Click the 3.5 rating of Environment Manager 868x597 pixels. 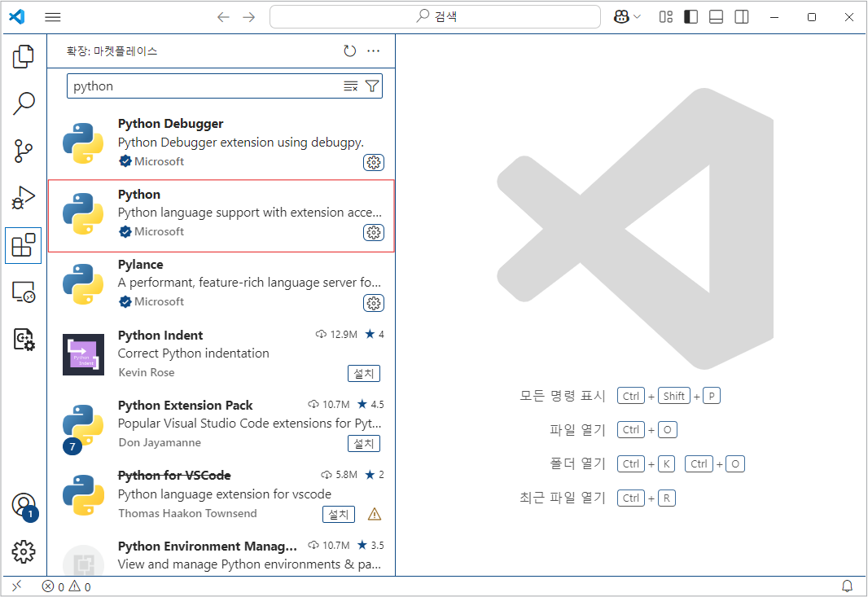pos(370,546)
